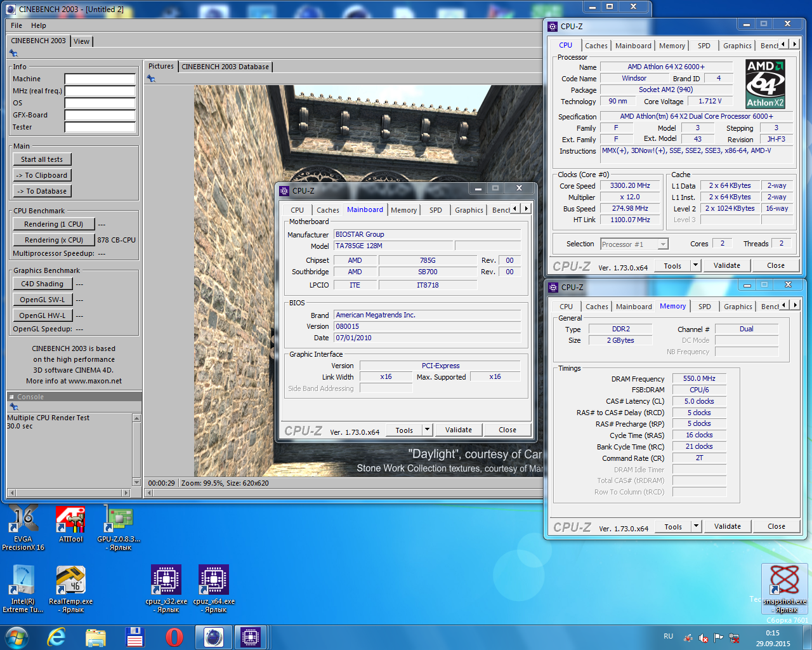812x650 pixels.
Task: Click Validate in CPU-Z Memory window
Action: pyautogui.click(x=728, y=526)
